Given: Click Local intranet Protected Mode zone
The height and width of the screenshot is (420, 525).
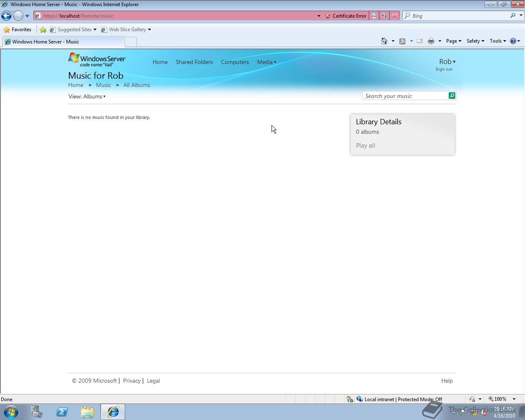Looking at the screenshot, I should coord(399,399).
